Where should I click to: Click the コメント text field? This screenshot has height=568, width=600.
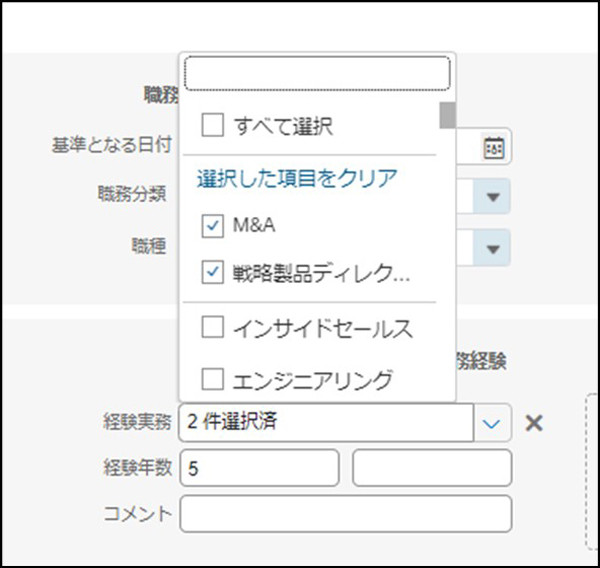[x=346, y=514]
